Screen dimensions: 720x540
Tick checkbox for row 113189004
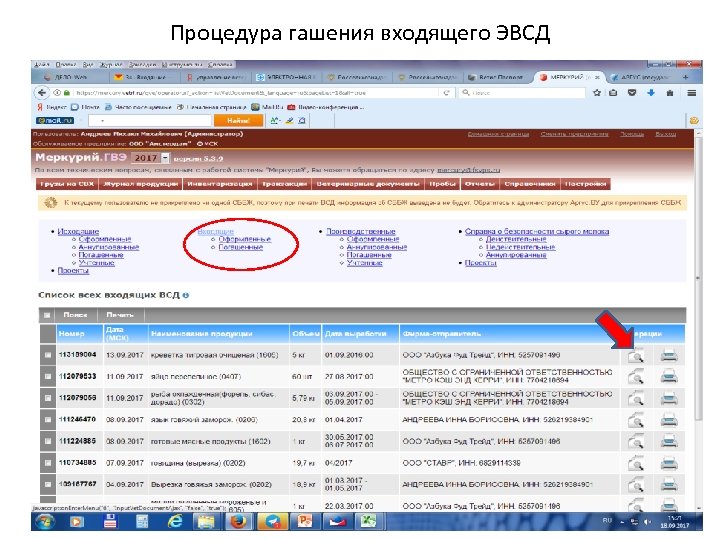click(47, 355)
